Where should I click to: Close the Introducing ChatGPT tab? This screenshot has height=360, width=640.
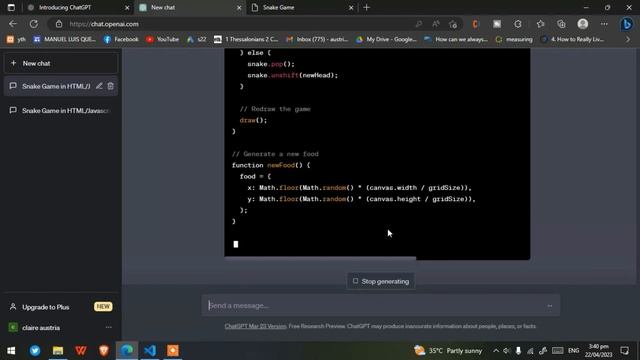point(127,8)
